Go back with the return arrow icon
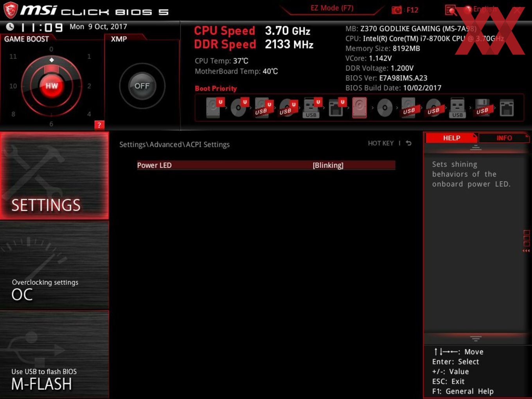Image resolution: width=532 pixels, height=399 pixels. 409,143
